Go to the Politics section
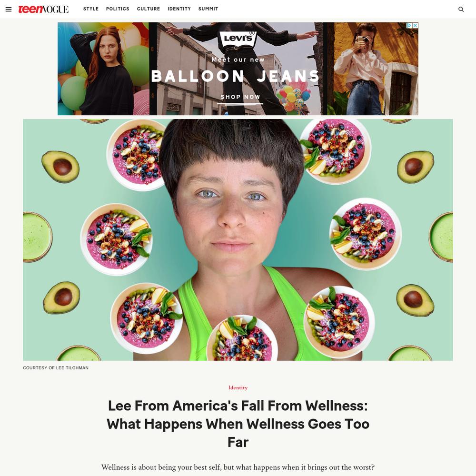 [x=118, y=9]
